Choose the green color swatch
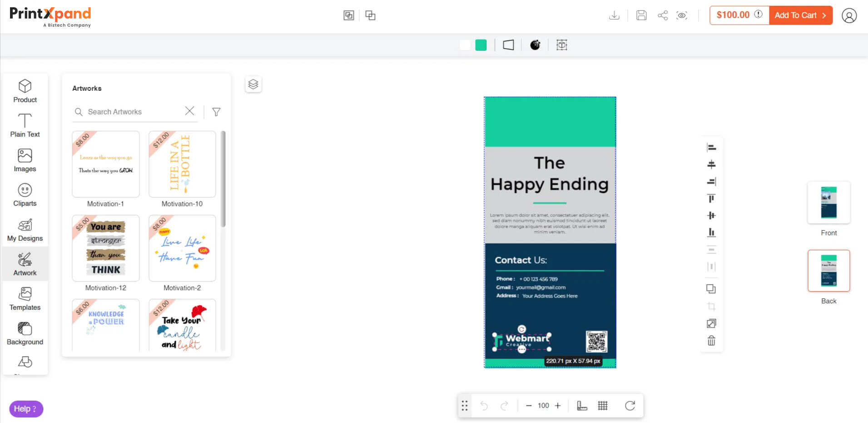Image resolution: width=868 pixels, height=423 pixels. click(481, 45)
